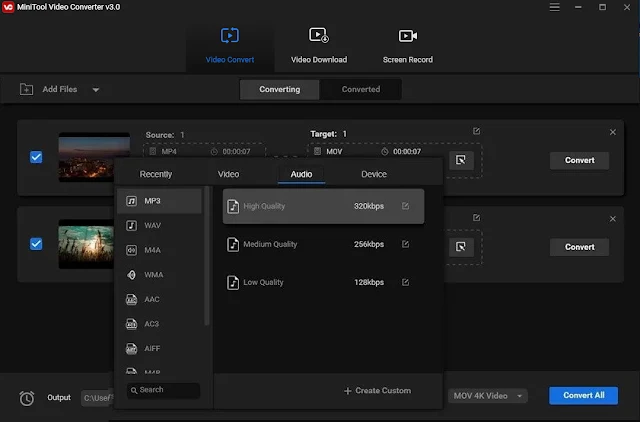Select AIFF format in the list
Viewport: 640px width, 422px height.
point(159,349)
